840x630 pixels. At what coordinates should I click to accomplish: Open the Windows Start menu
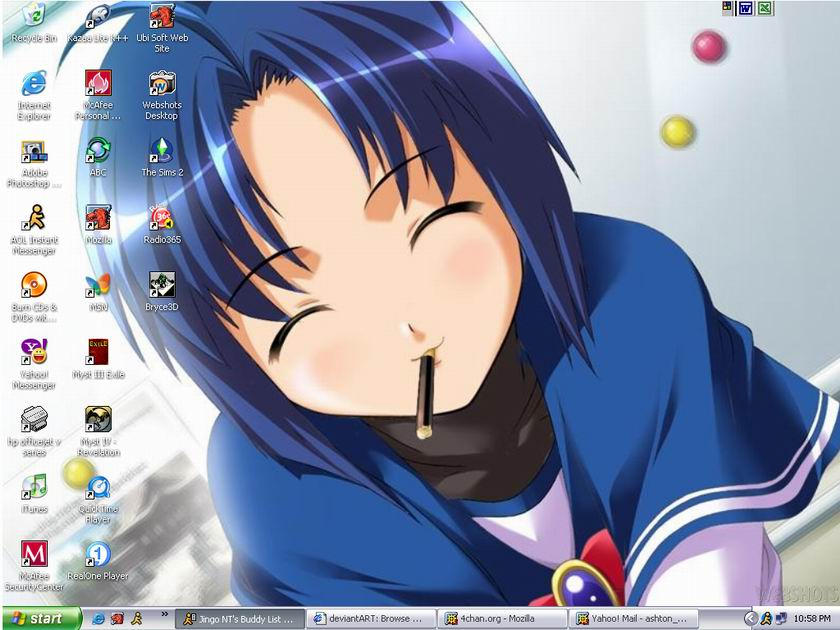pyautogui.click(x=41, y=619)
